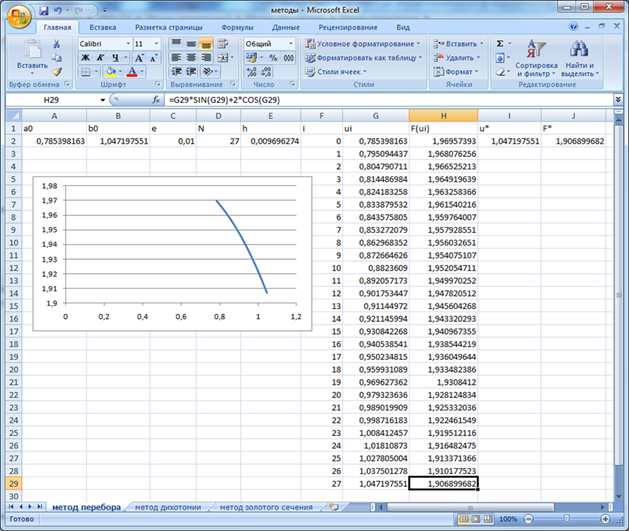The image size is (629, 531).
Task: Switch to the Формулы ribbon tab
Action: pos(237,27)
